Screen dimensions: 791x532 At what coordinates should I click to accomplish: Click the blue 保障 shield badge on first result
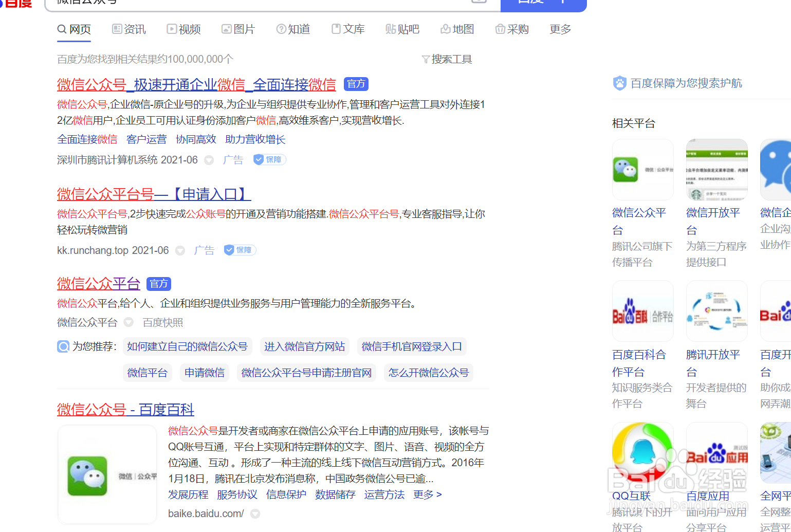[269, 159]
